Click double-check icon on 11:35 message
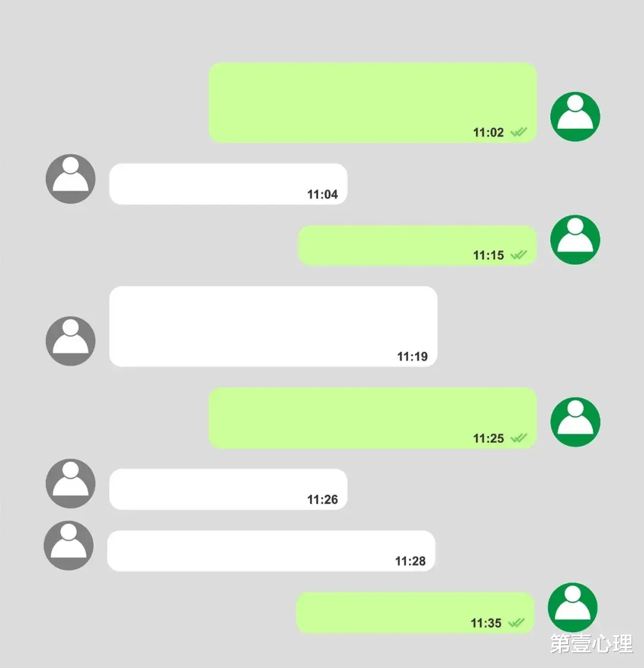This screenshot has width=644, height=668. [x=516, y=623]
